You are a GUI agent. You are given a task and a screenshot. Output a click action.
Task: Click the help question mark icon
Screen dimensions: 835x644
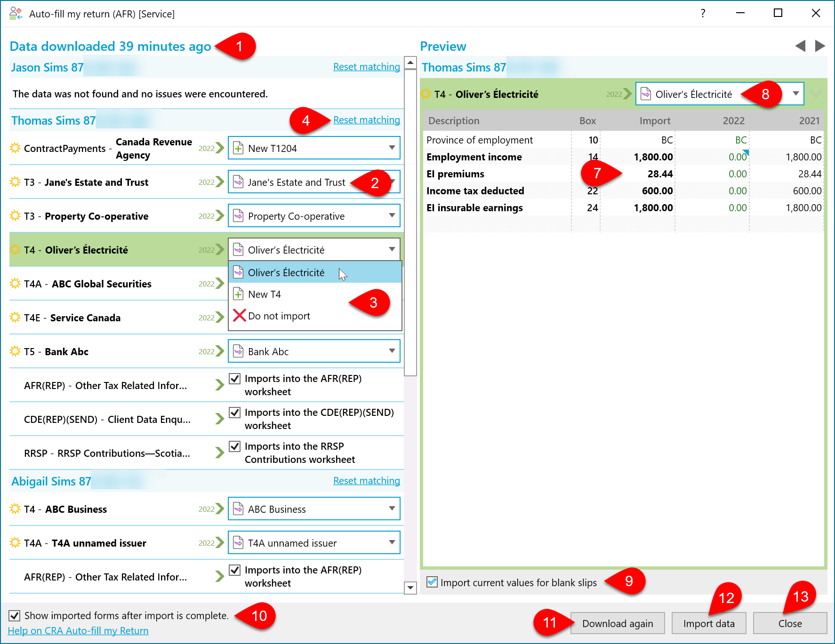pyautogui.click(x=703, y=13)
